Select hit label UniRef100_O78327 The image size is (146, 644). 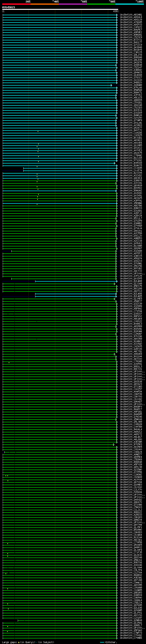(131, 77)
